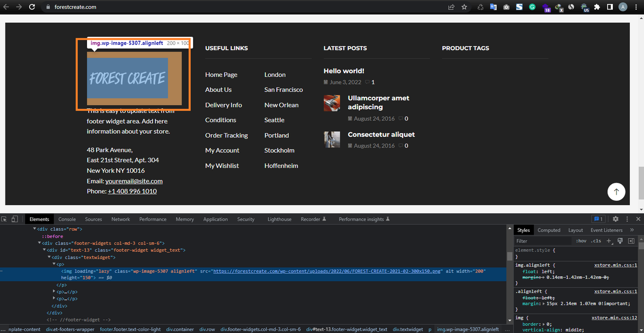
Task: Collapse the div class="row" node
Action: 35,229
